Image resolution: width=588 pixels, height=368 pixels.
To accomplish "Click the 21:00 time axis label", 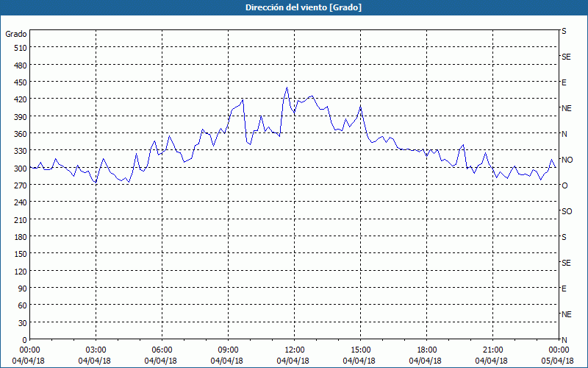I will coord(492,350).
